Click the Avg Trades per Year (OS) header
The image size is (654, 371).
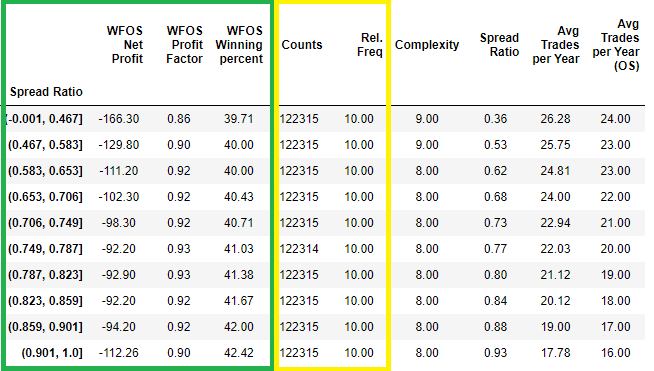click(616, 45)
